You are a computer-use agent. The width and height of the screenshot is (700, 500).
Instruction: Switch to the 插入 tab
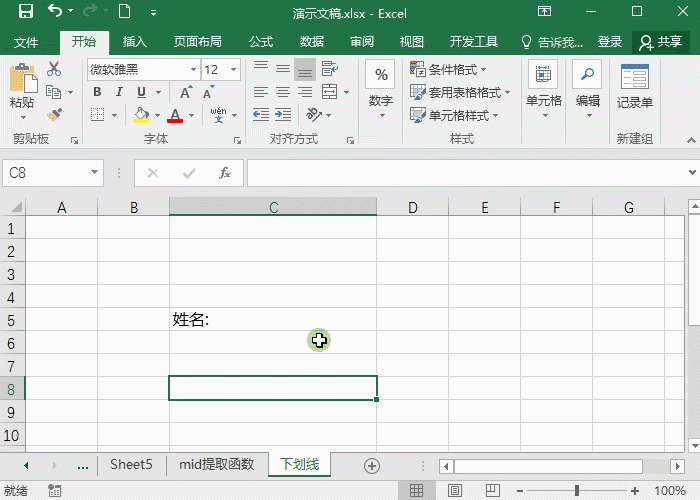pyautogui.click(x=134, y=42)
